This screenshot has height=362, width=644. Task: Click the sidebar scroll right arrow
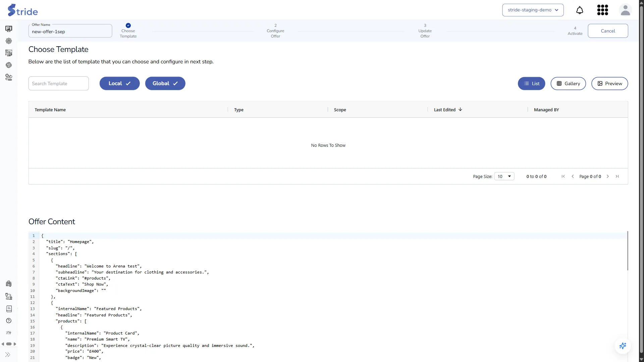click(x=15, y=344)
